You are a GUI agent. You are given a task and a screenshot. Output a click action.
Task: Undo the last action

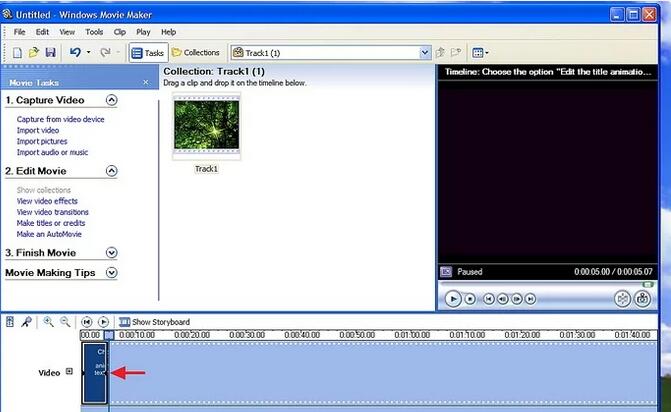(75, 53)
